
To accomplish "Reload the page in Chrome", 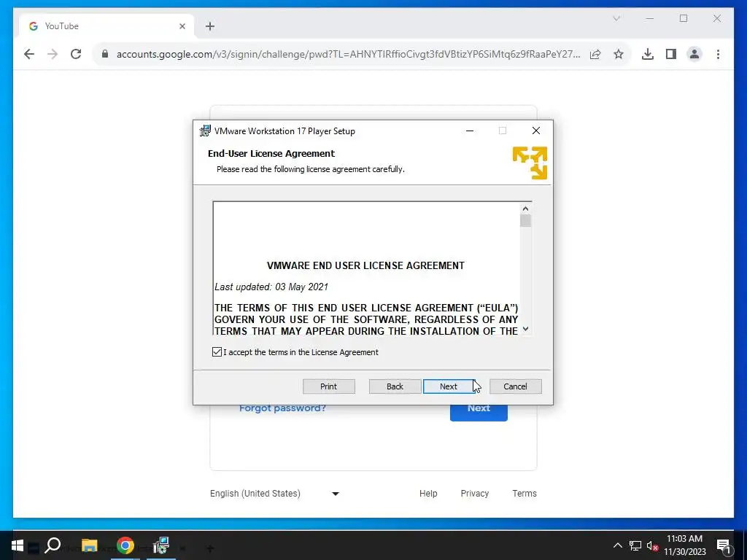I will pos(76,54).
